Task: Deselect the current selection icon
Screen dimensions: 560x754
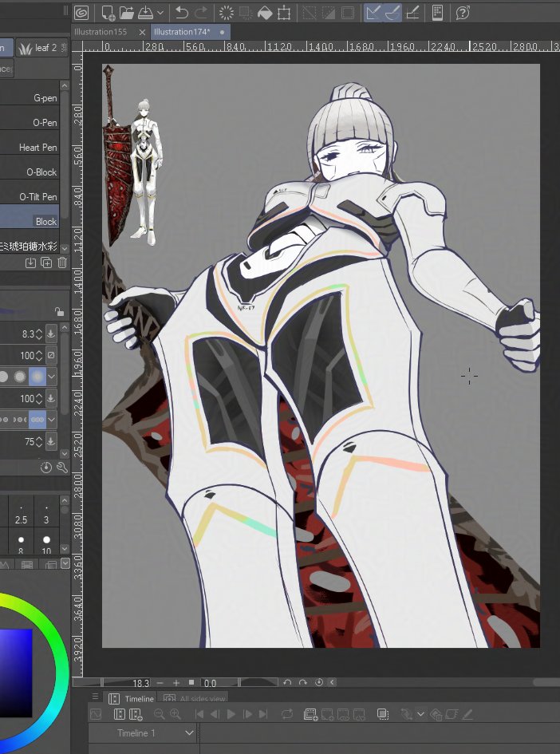Action: point(310,13)
